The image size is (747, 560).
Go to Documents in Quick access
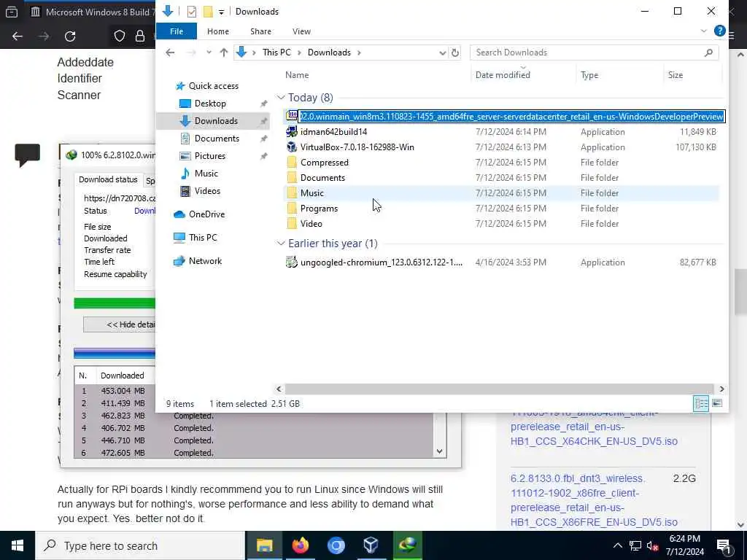pyautogui.click(x=217, y=139)
